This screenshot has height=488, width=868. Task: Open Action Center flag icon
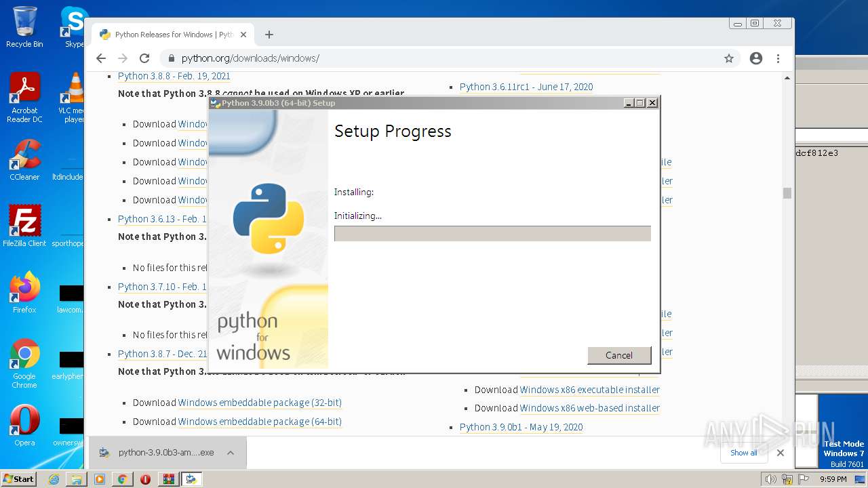[x=804, y=479]
